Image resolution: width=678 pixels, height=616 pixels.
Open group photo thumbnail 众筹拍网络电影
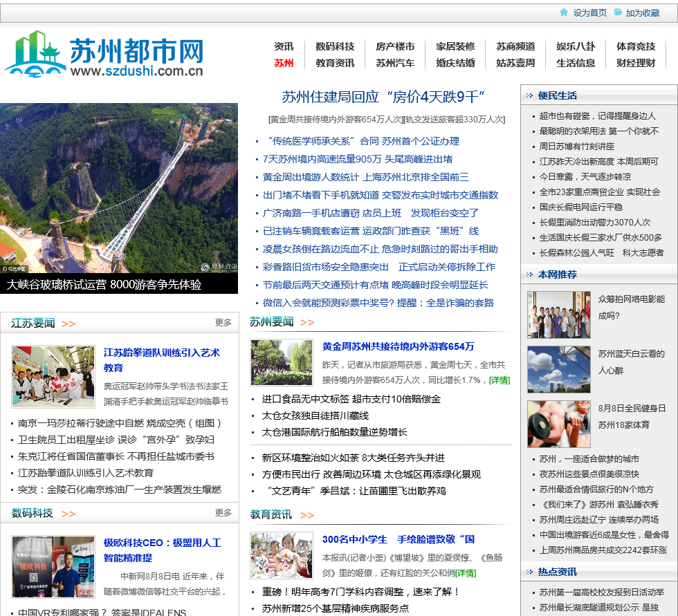click(559, 315)
